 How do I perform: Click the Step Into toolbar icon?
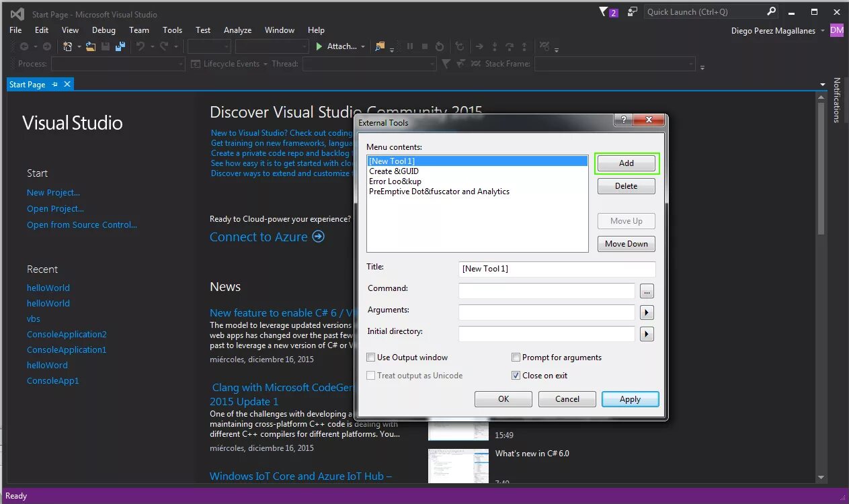point(495,46)
